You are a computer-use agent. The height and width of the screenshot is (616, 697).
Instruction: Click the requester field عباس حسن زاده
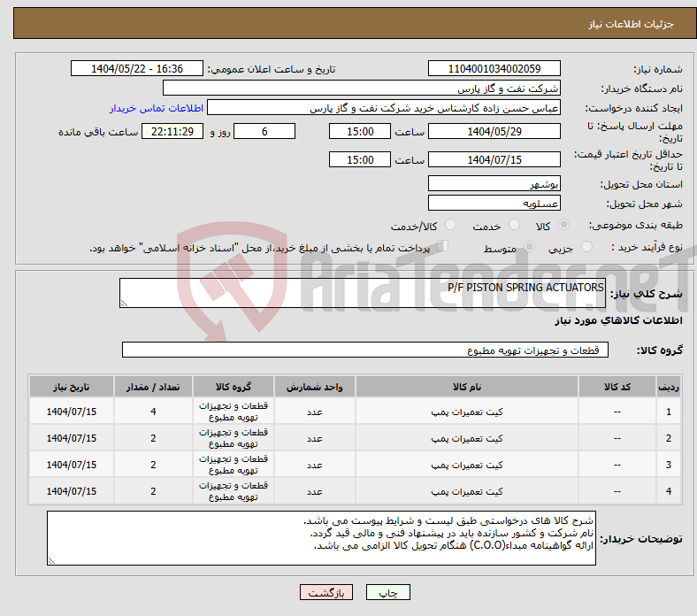click(x=384, y=108)
